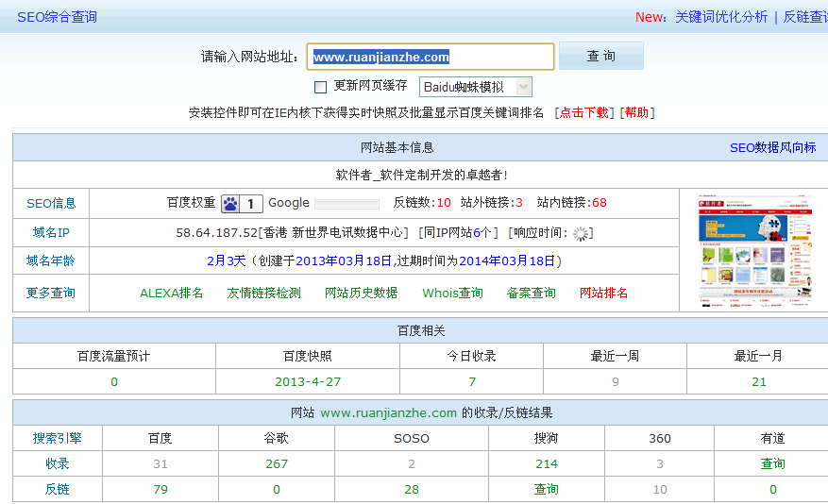This screenshot has height=504, width=828.
Task: Enable the 更新网页缓存 checkbox
Action: [320, 87]
